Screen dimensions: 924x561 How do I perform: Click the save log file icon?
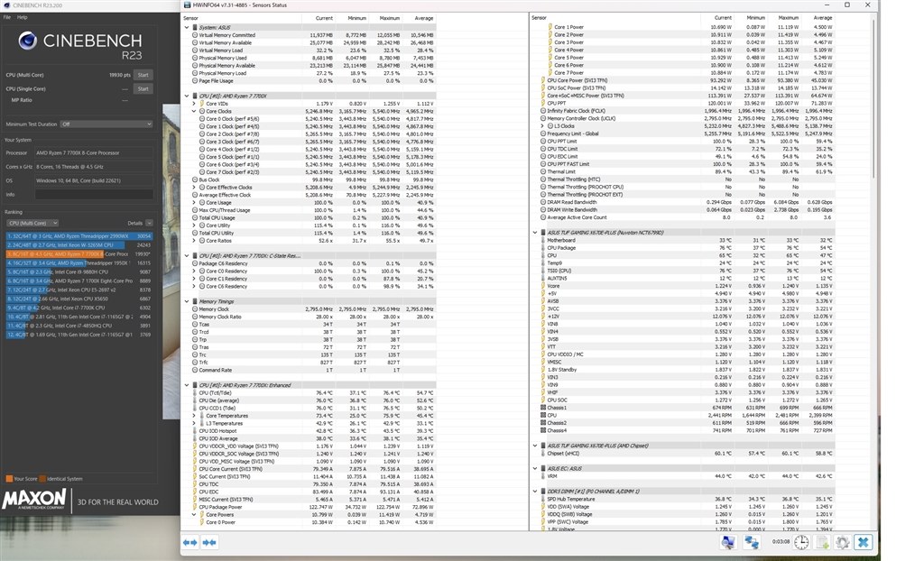[x=822, y=542]
